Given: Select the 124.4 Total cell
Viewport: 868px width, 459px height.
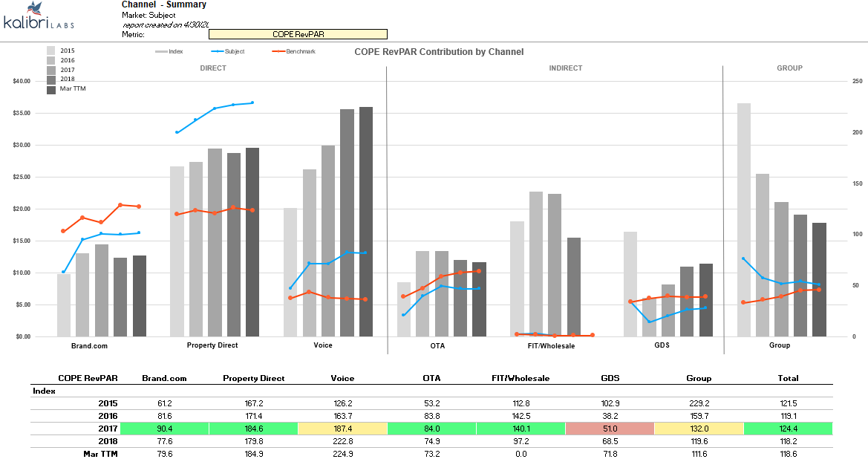Looking at the screenshot, I should point(789,429).
